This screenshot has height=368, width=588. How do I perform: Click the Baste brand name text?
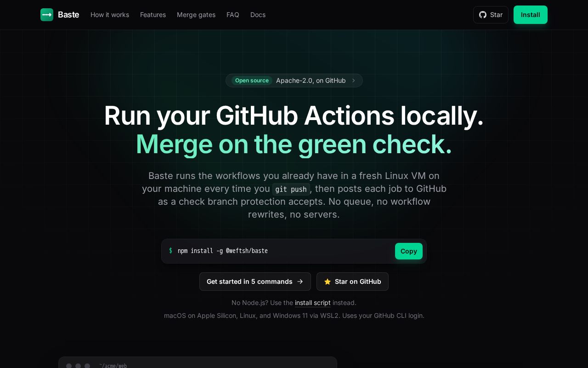click(x=68, y=15)
